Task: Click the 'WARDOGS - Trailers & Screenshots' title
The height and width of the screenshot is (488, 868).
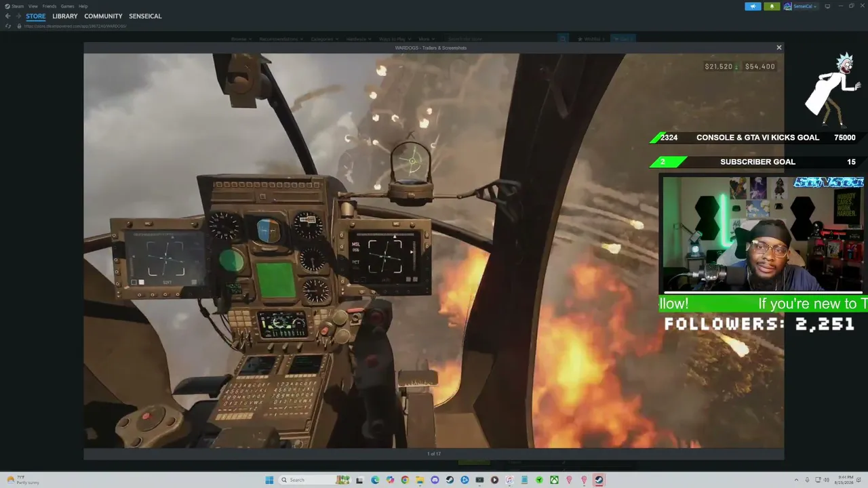Action: [x=431, y=47]
